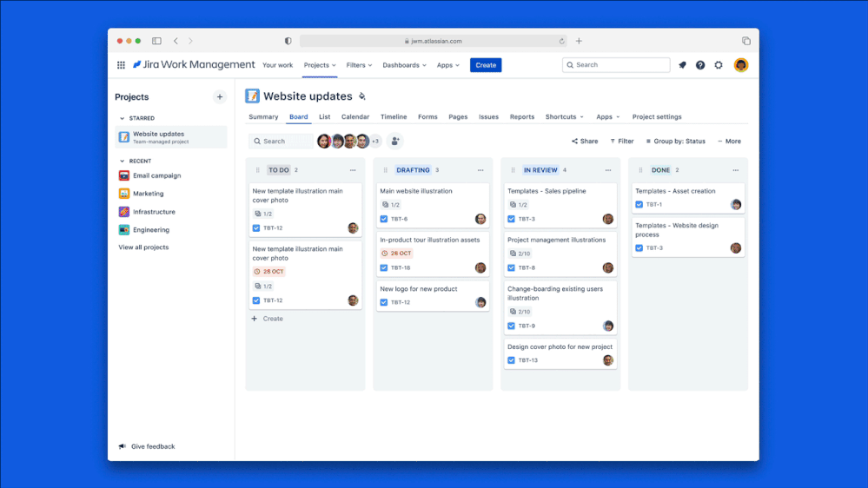The width and height of the screenshot is (868, 488).
Task: Open the DRAFTING column more options
Action: pos(480,170)
